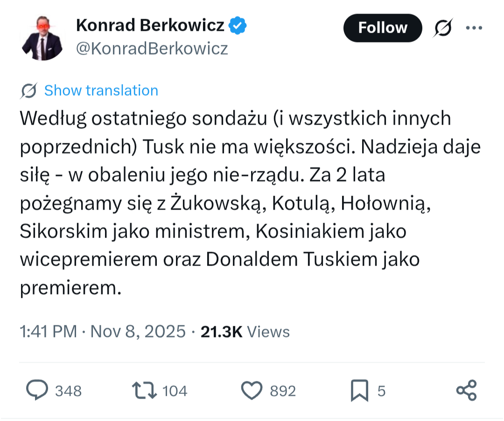This screenshot has height=421, width=504.
Task: Click the Grok icon beside Follow button
Action: coord(443,28)
